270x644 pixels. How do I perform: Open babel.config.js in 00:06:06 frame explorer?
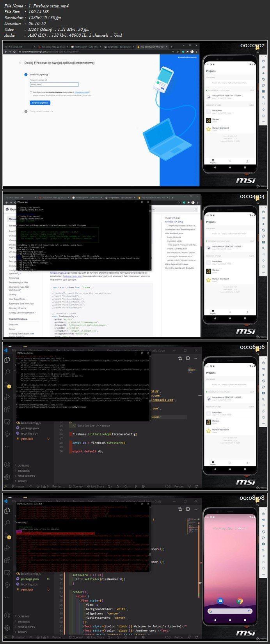(x=30, y=423)
